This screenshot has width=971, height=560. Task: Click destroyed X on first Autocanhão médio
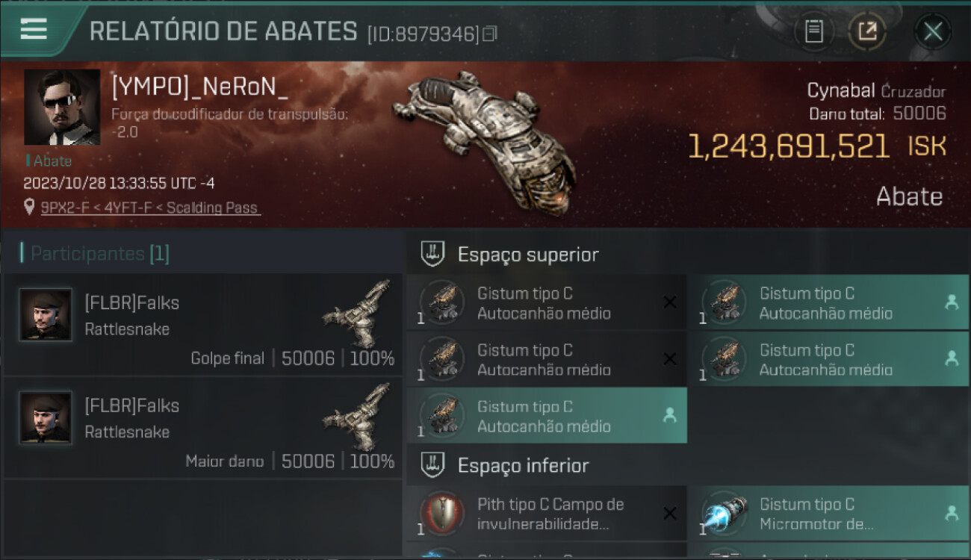(x=670, y=302)
